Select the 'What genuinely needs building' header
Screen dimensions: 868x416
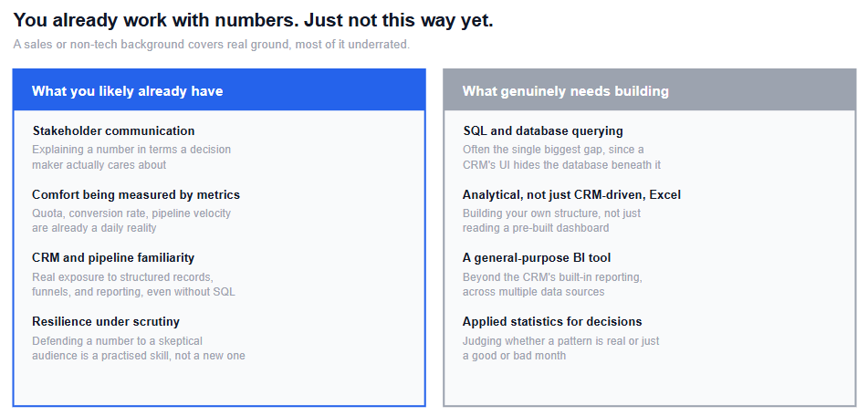pyautogui.click(x=649, y=90)
